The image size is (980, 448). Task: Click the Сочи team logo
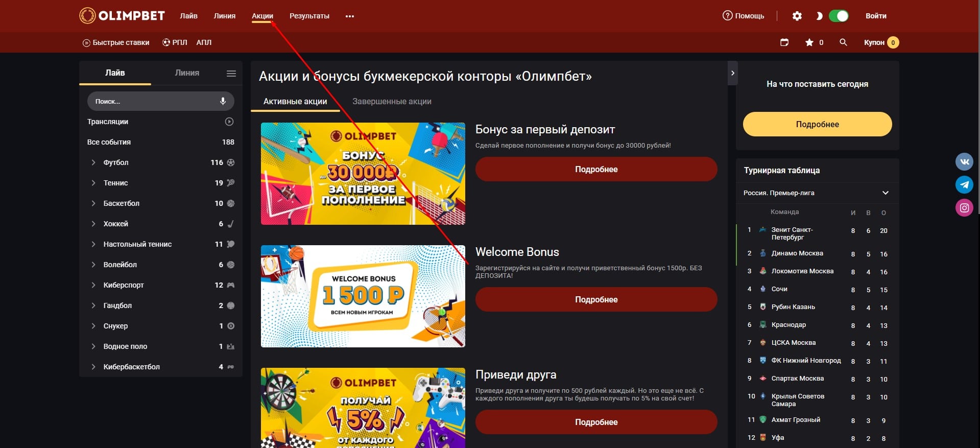[x=763, y=289]
